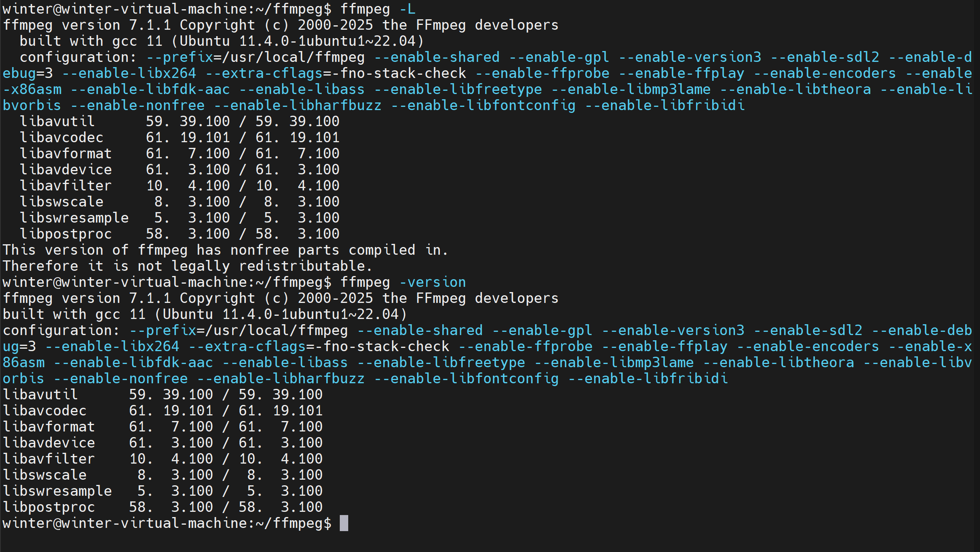Viewport: 980px width, 552px height.
Task: Click the indented 'configuration:' label near the top
Action: pyautogui.click(x=78, y=57)
